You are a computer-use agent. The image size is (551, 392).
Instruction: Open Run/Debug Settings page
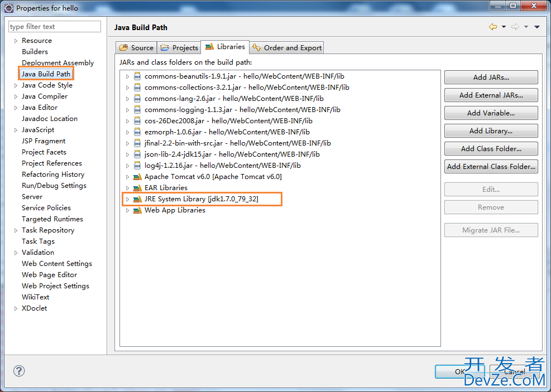tap(54, 186)
